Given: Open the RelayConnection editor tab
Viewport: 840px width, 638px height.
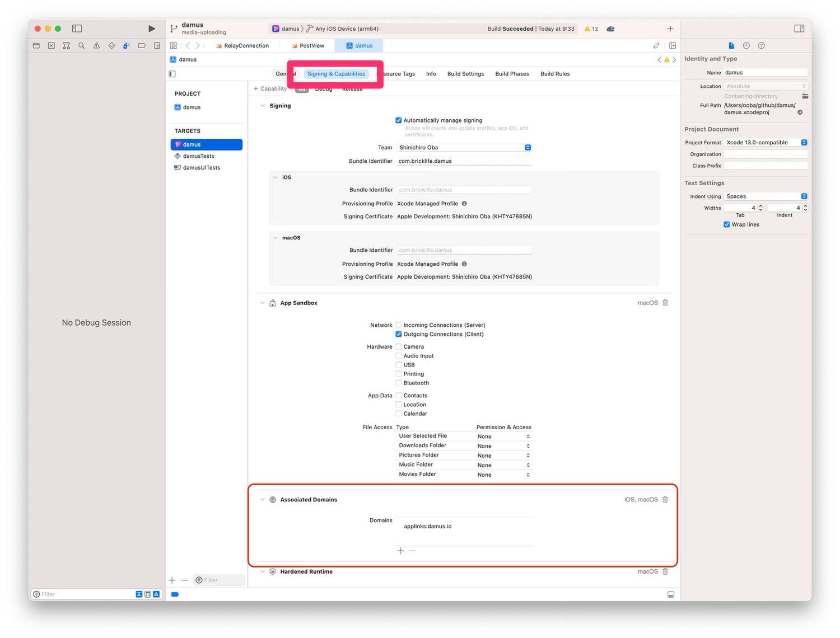Looking at the screenshot, I should click(x=242, y=46).
